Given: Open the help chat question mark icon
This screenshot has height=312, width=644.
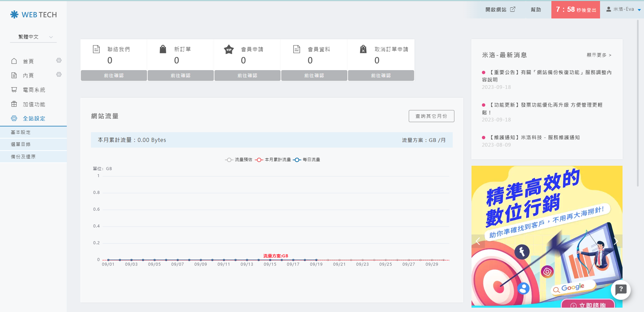Looking at the screenshot, I should tap(621, 290).
